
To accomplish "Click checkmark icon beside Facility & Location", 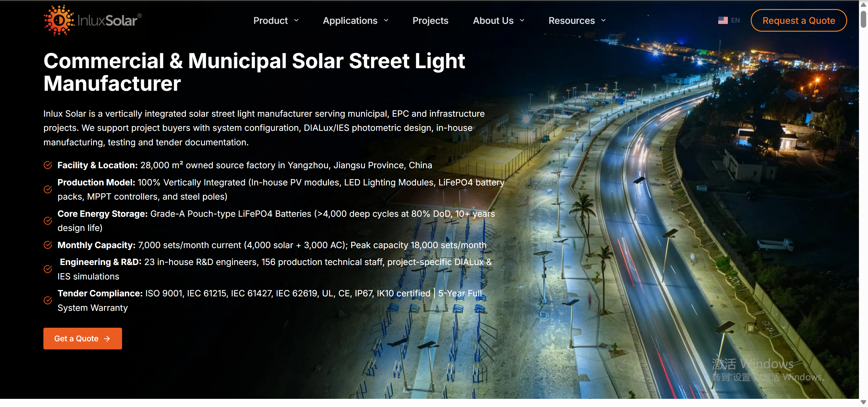I will pyautogui.click(x=48, y=165).
